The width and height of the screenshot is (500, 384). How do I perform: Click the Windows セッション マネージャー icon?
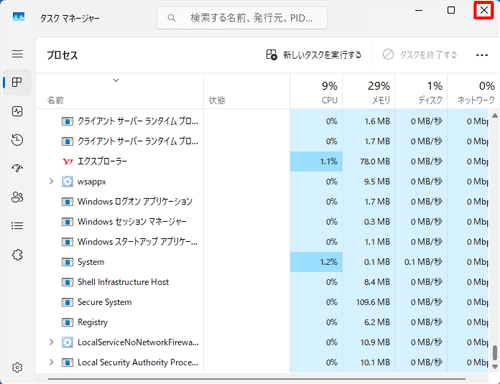point(67,222)
